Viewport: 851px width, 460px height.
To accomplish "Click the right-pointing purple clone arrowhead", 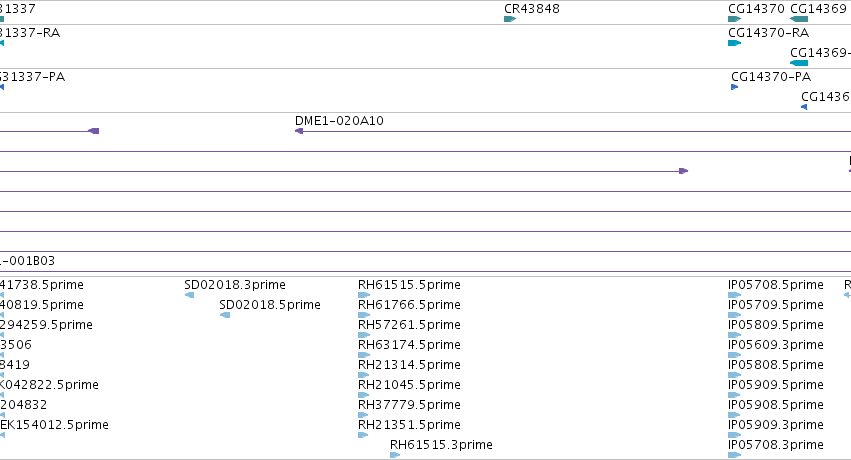I will click(x=684, y=171).
